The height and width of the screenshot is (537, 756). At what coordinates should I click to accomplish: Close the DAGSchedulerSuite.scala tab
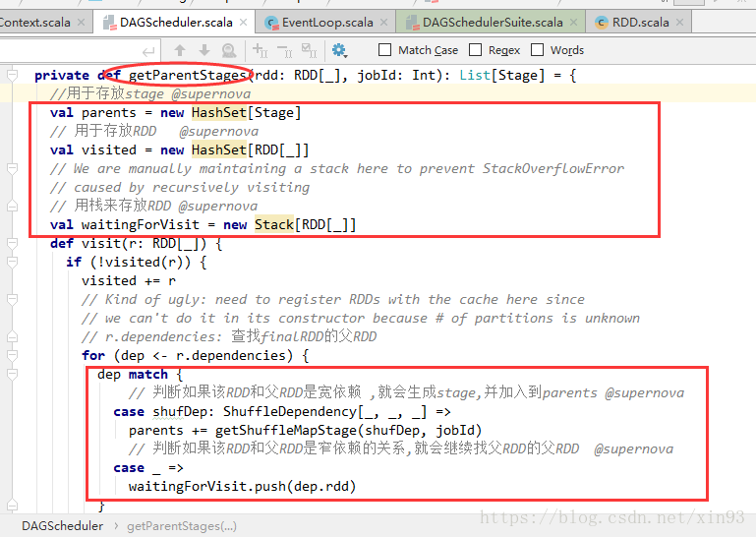point(574,23)
